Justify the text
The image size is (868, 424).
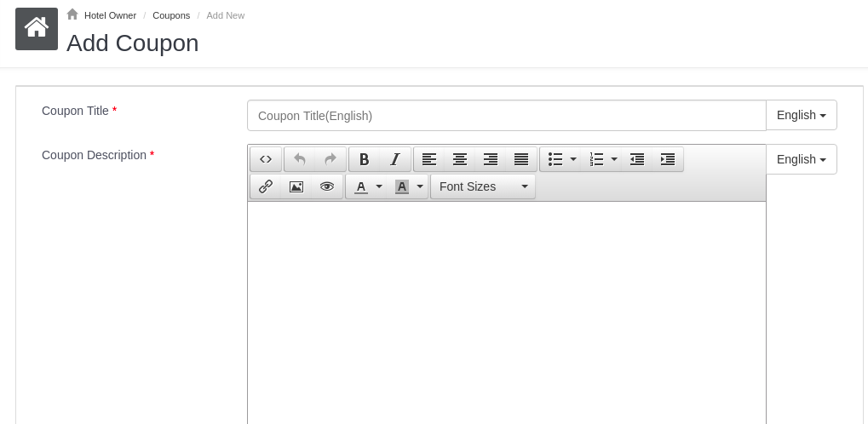(x=521, y=159)
